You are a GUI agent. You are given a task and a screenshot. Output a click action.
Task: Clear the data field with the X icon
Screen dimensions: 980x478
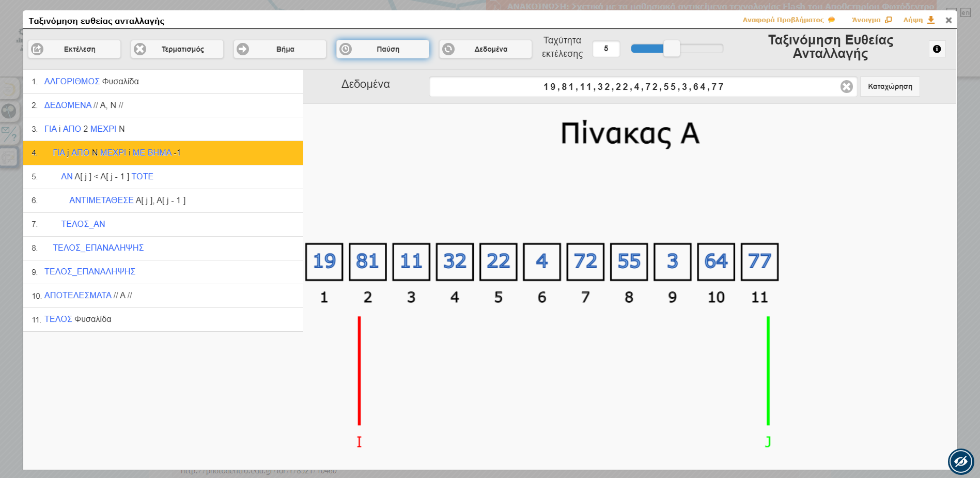click(x=846, y=87)
